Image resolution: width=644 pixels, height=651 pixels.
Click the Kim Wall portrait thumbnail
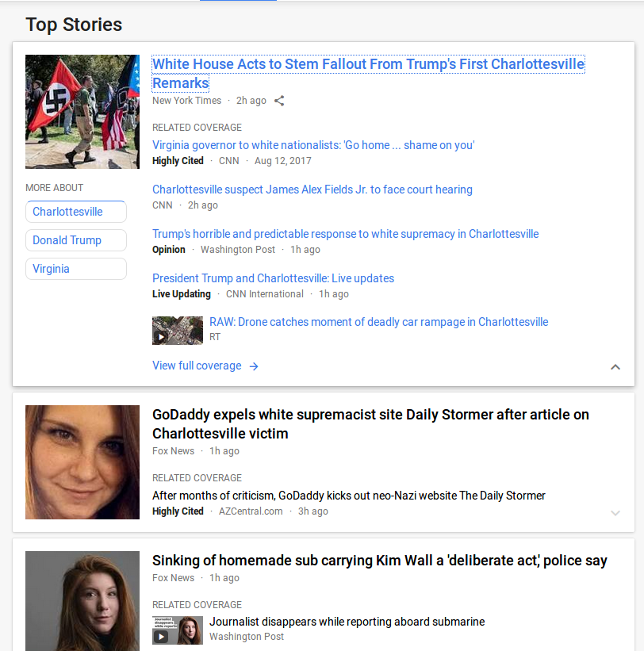82,601
